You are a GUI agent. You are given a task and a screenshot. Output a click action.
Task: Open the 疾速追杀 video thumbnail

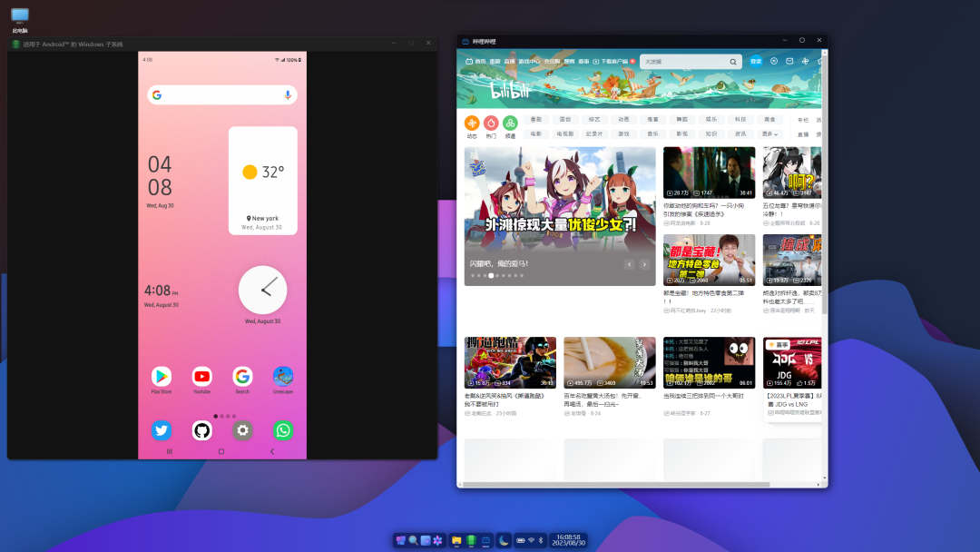(x=709, y=172)
